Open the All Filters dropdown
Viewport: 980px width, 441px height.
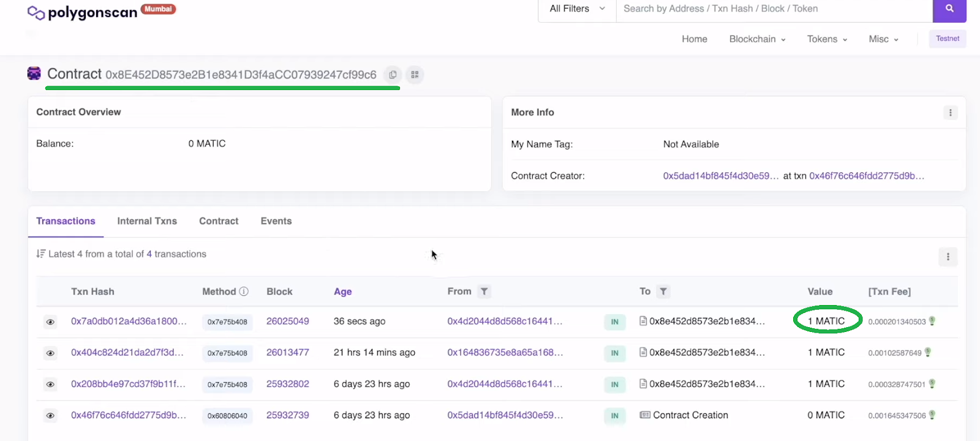pos(577,9)
